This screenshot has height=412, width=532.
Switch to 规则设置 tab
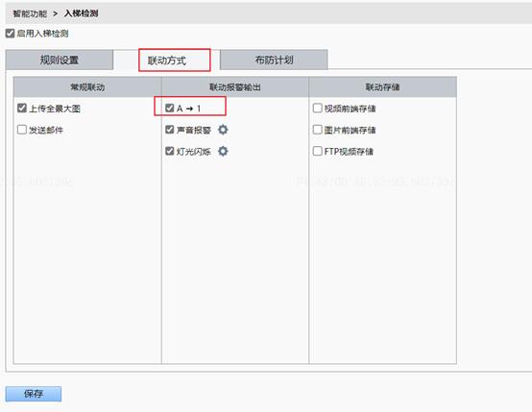[x=60, y=60]
